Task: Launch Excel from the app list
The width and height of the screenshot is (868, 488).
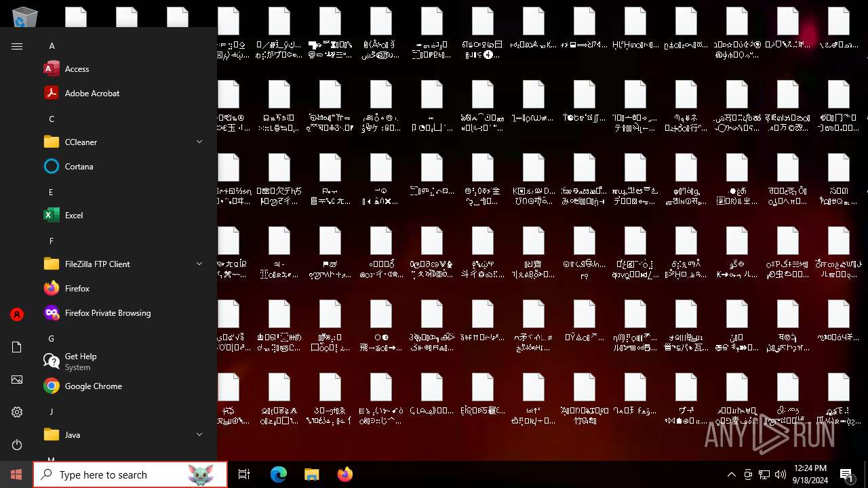Action: pos(125,215)
